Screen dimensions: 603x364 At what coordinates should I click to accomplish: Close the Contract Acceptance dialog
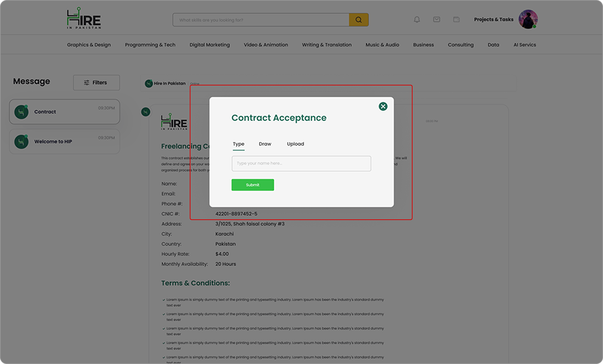[x=383, y=106]
